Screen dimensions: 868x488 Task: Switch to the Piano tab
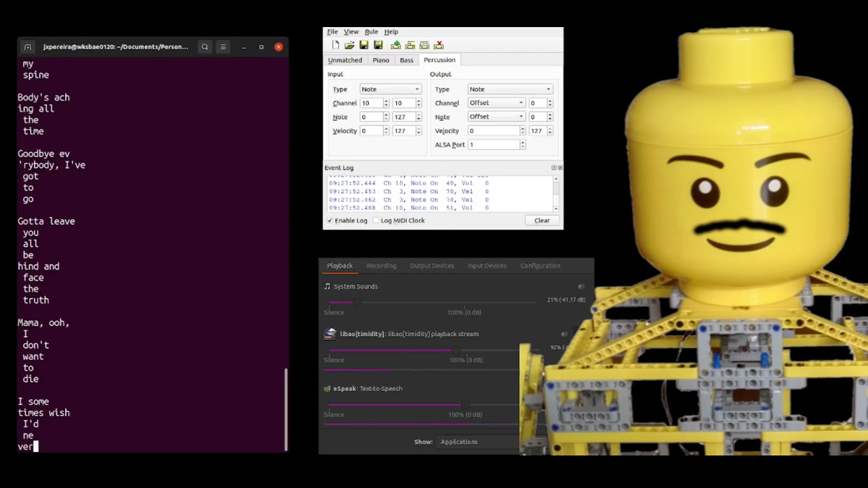381,60
